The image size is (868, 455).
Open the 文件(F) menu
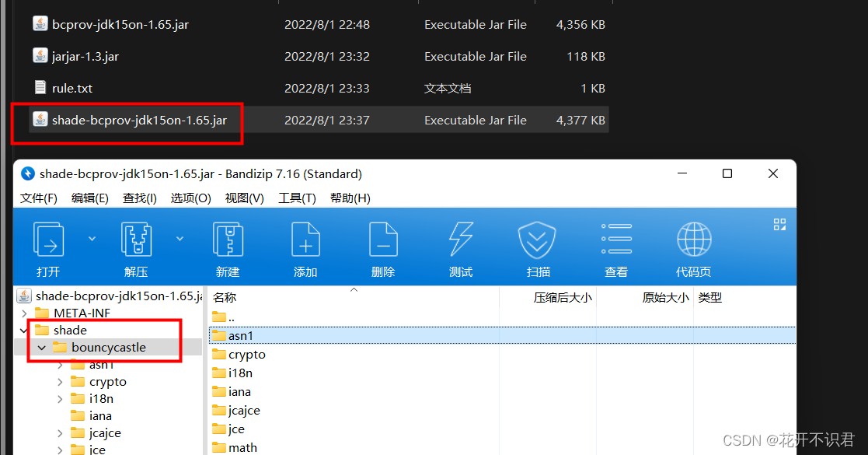pyautogui.click(x=39, y=198)
